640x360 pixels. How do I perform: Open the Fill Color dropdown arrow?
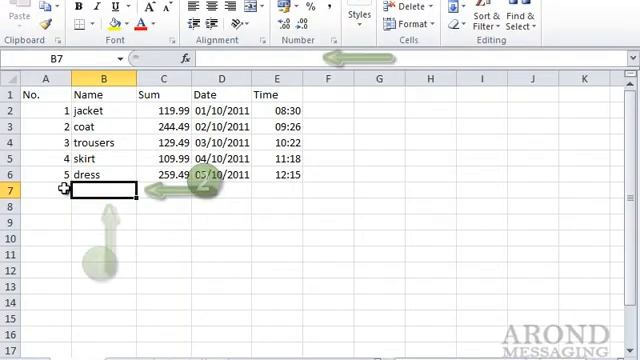tap(127, 24)
